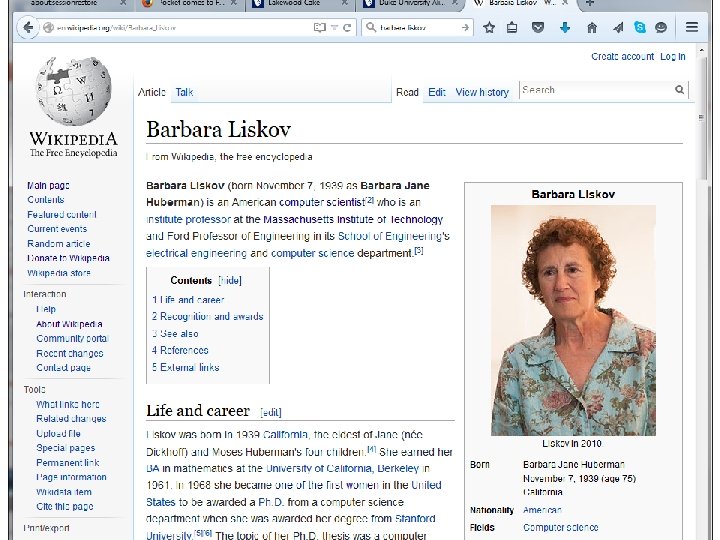Show bookmarks list icon
This screenshot has height=540, width=720.
[x=512, y=28]
